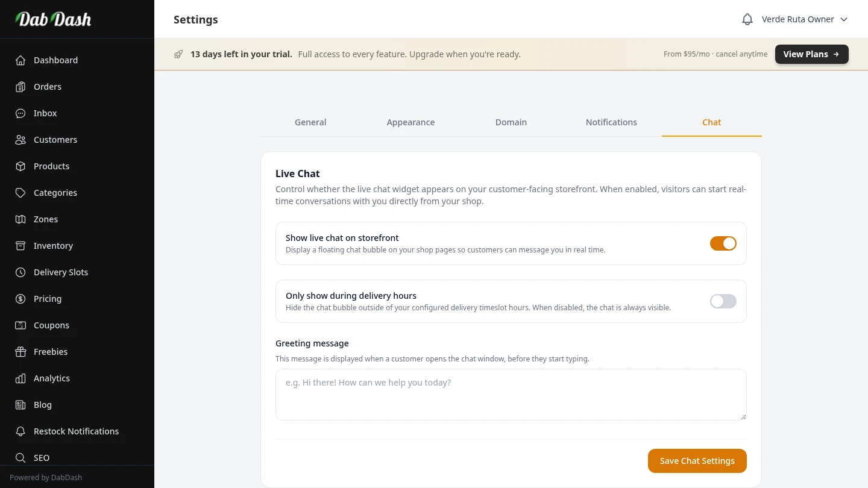Click the notification bell icon
Screen dimensions: 868x488
[747, 19]
